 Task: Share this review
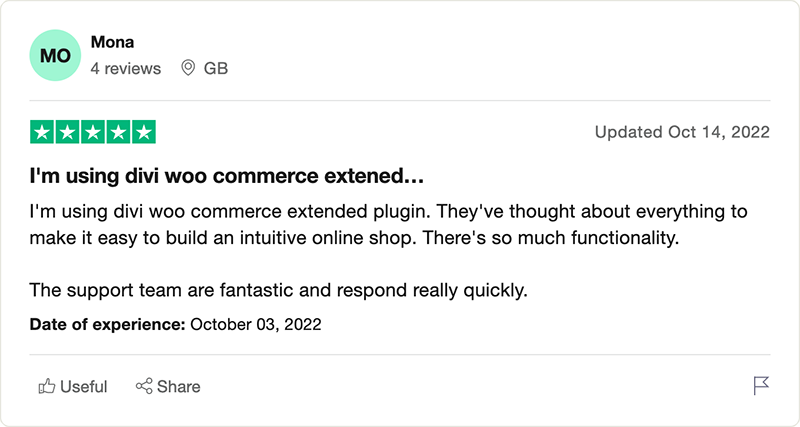point(168,386)
